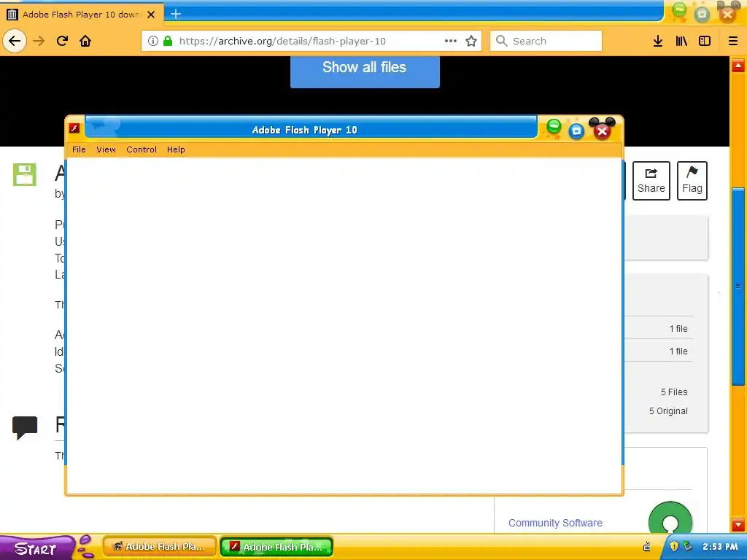Open the Help menu in Flash Player

pyautogui.click(x=176, y=149)
